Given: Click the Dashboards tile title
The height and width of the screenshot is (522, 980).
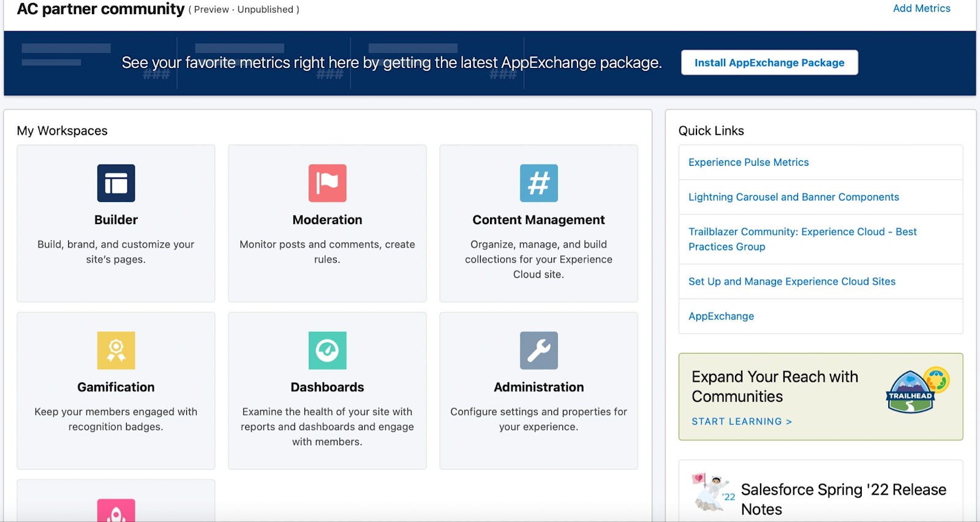Looking at the screenshot, I should point(327,387).
